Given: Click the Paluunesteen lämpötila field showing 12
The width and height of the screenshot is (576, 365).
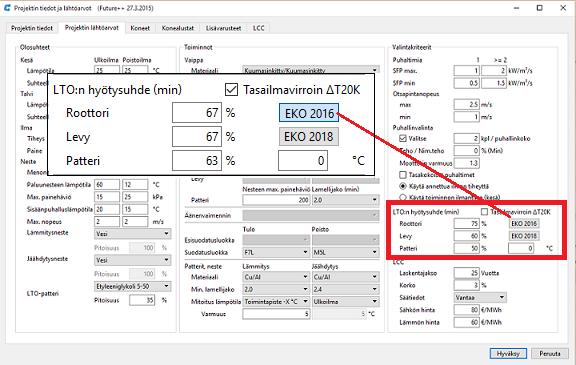Looking at the screenshot, I should click(x=135, y=184).
